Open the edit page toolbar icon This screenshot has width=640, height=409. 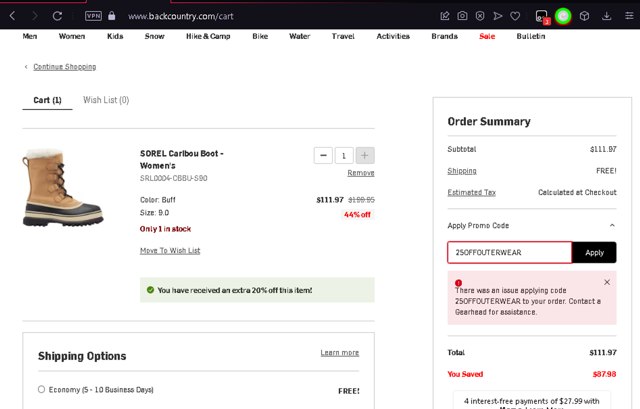444,16
